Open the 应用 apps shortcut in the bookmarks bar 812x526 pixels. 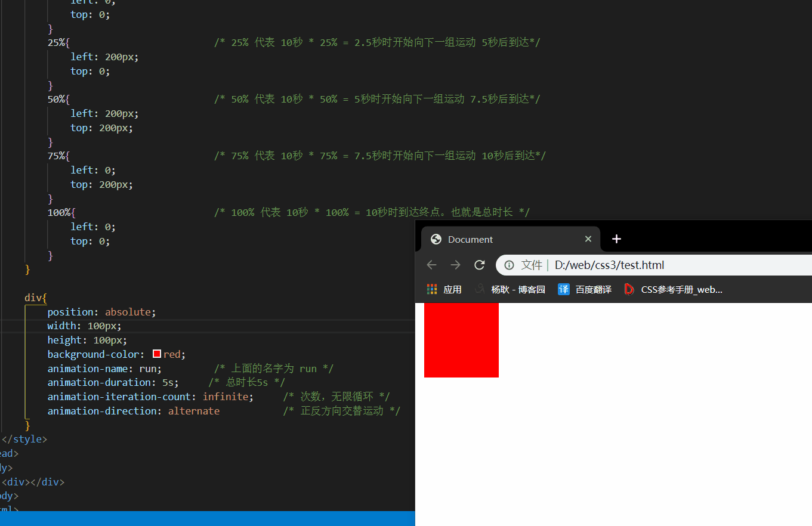point(444,289)
